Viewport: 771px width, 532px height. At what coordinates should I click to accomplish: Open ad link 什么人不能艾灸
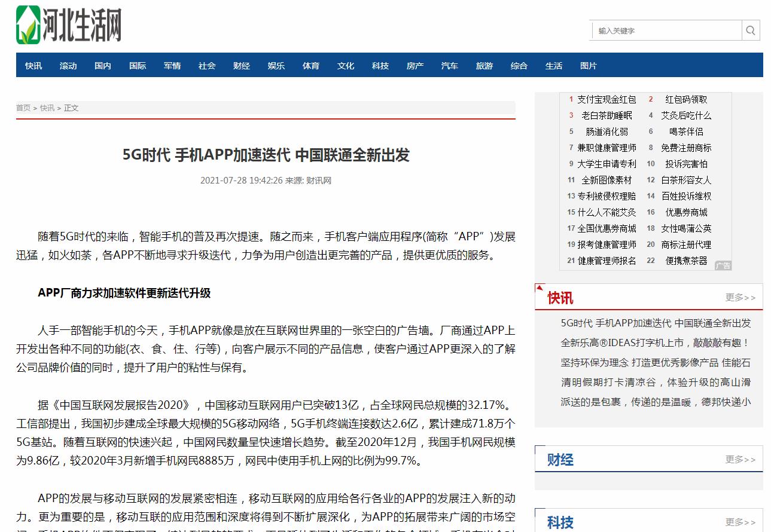pos(607,212)
